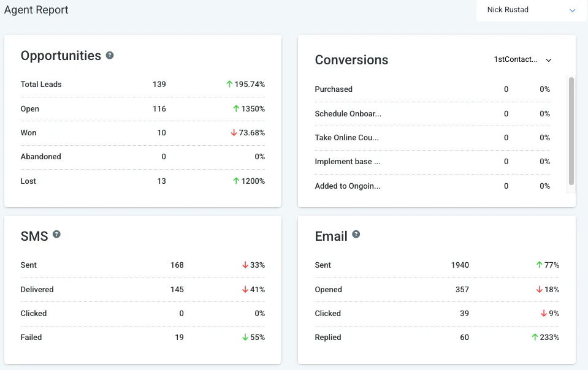Click the green up arrow by Replied 233%
The height and width of the screenshot is (370, 588).
pyautogui.click(x=535, y=337)
